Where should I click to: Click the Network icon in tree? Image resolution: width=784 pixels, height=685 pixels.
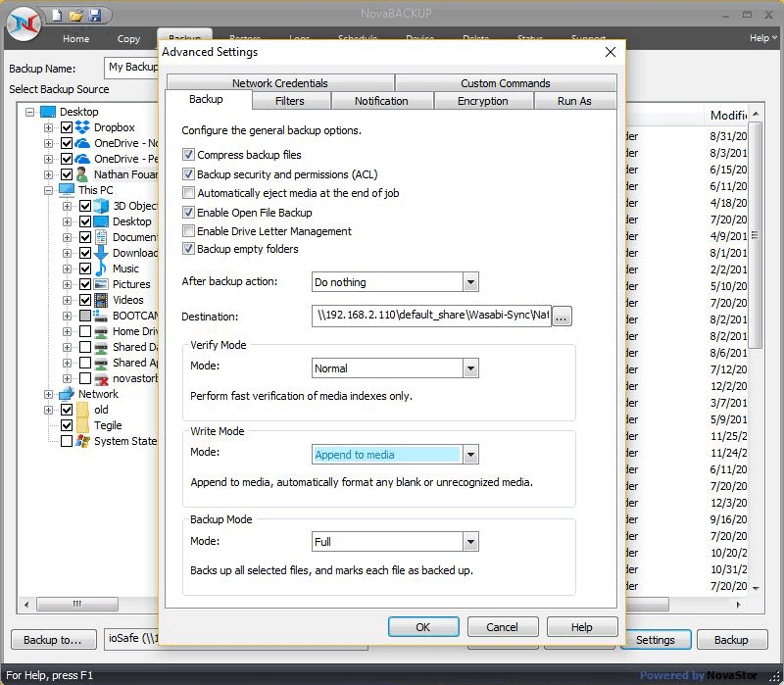[x=67, y=394]
